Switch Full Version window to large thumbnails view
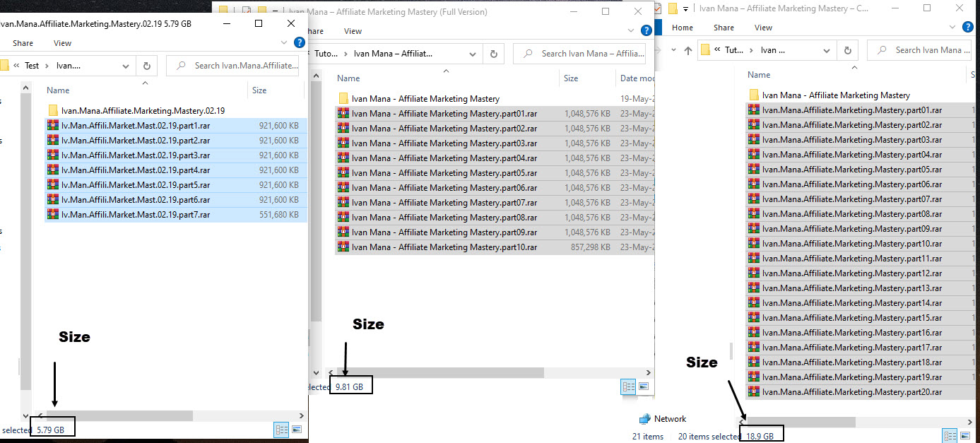 (644, 386)
